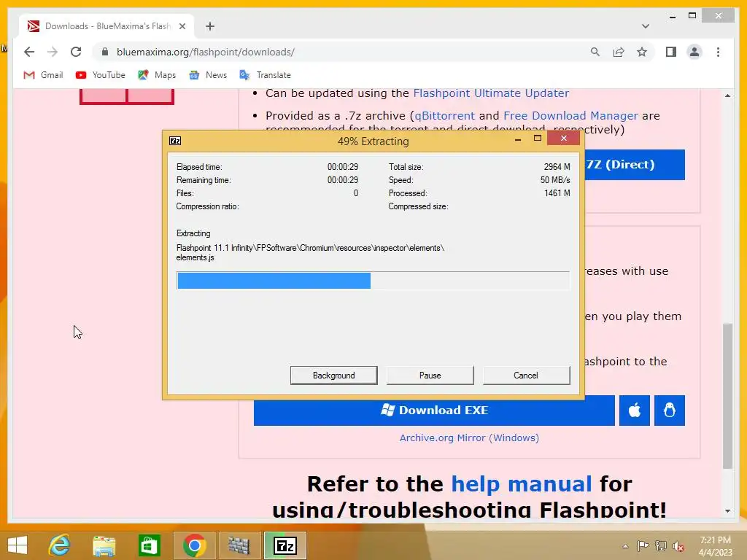The width and height of the screenshot is (747, 560).
Task: Minimize the 49% Extracting dialog
Action: 518,139
